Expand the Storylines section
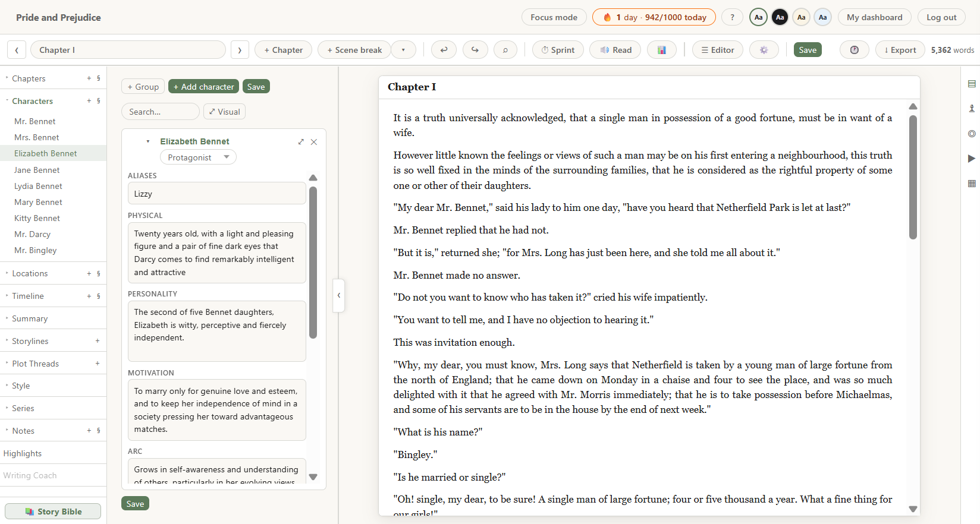980x524 pixels. (30, 341)
